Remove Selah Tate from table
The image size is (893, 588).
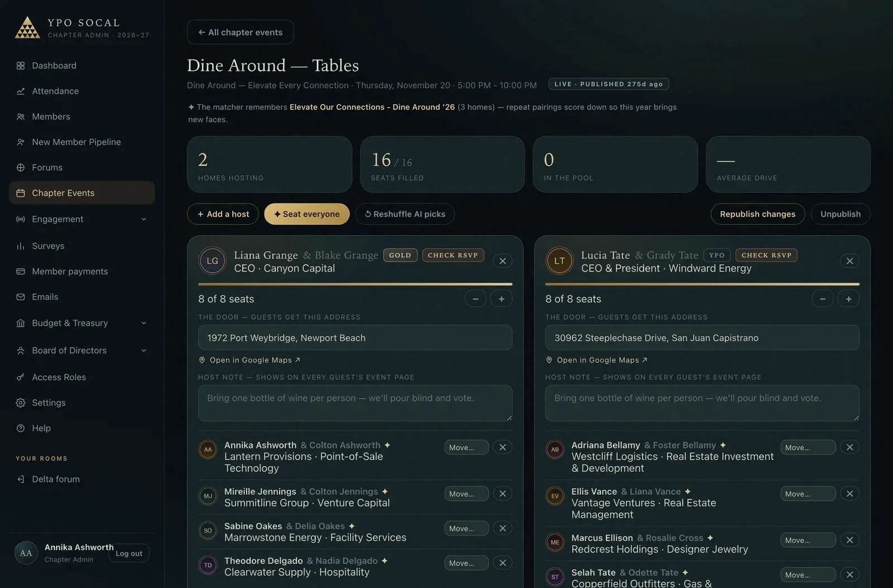click(x=849, y=575)
